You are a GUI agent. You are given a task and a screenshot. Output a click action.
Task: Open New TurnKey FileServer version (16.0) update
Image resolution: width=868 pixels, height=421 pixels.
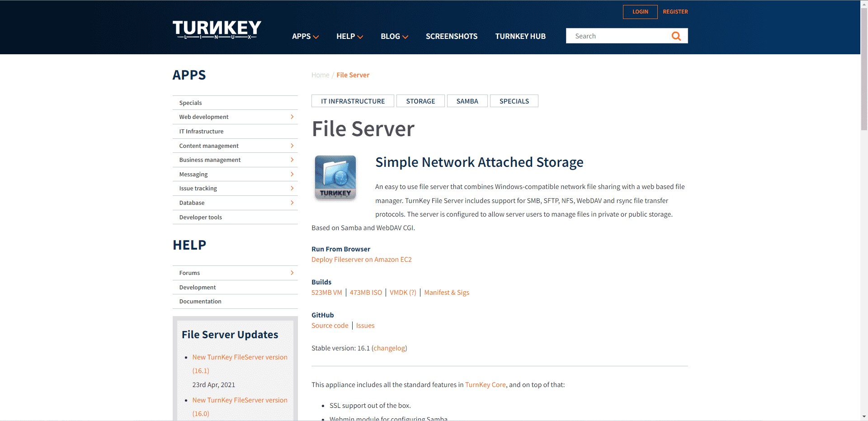[x=240, y=407]
